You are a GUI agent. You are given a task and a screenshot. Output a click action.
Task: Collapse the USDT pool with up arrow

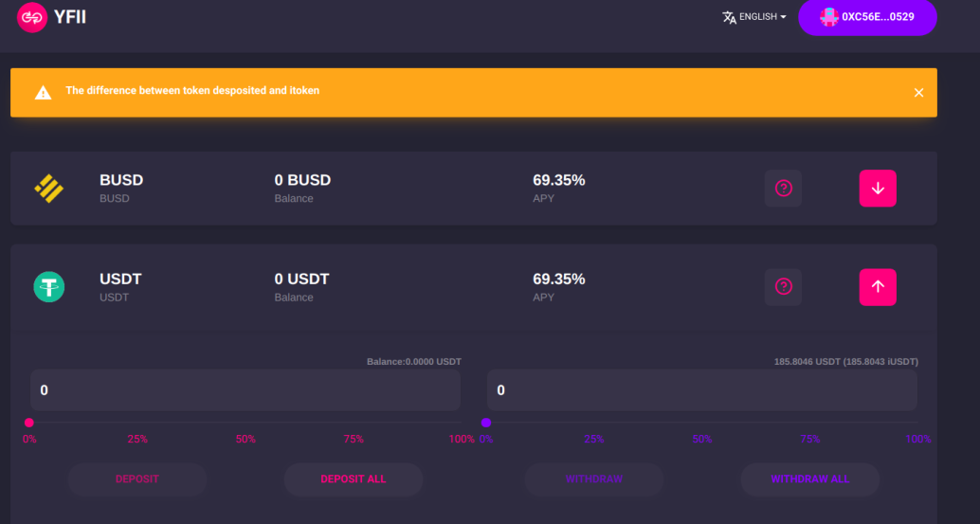(x=878, y=287)
